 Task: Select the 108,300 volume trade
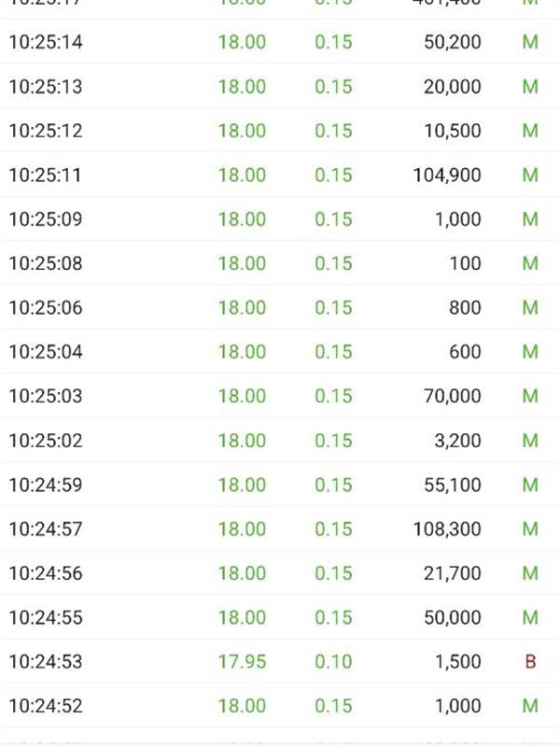coord(447,529)
